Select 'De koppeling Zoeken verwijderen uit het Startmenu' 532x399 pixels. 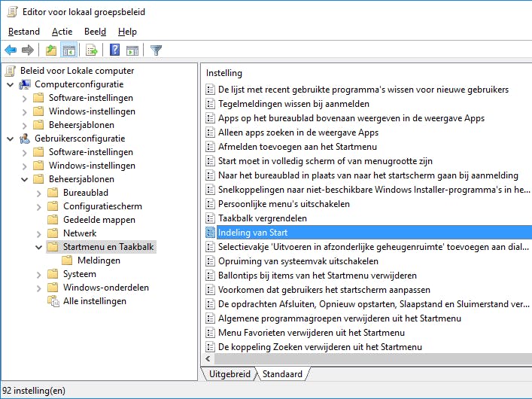(320, 347)
